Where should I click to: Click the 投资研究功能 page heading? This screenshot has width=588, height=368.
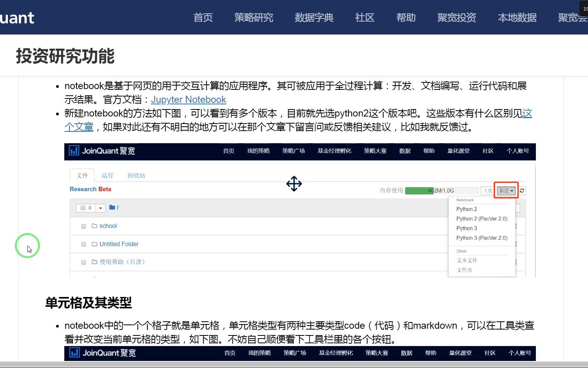65,56
